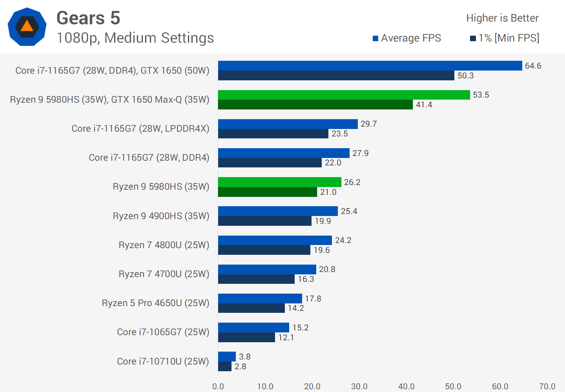Viewport: 565px width, 392px height.
Task: Click the 'Average FPS' legend label
Action: pos(411,38)
